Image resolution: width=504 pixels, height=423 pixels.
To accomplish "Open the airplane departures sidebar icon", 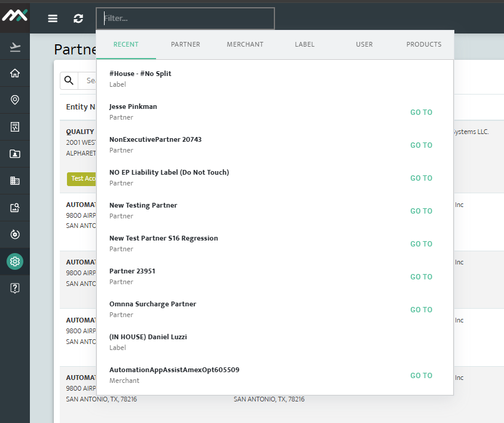I will 15,47.
